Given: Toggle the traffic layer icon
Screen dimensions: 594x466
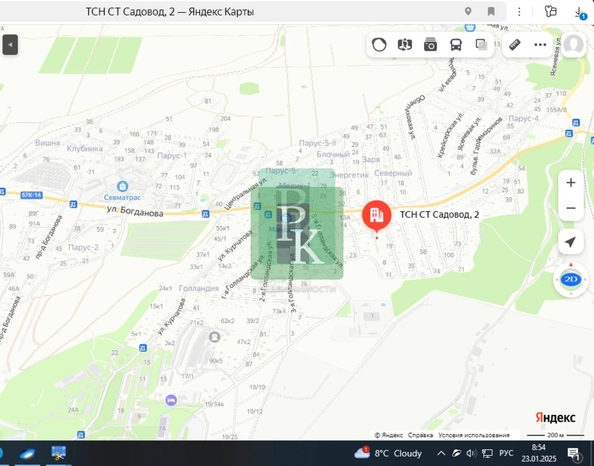Looking at the screenshot, I should [379, 45].
